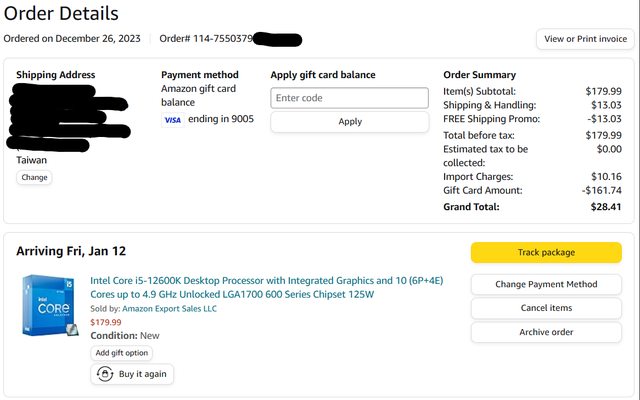Open Change Payment Method
640x400 pixels.
coord(547,284)
